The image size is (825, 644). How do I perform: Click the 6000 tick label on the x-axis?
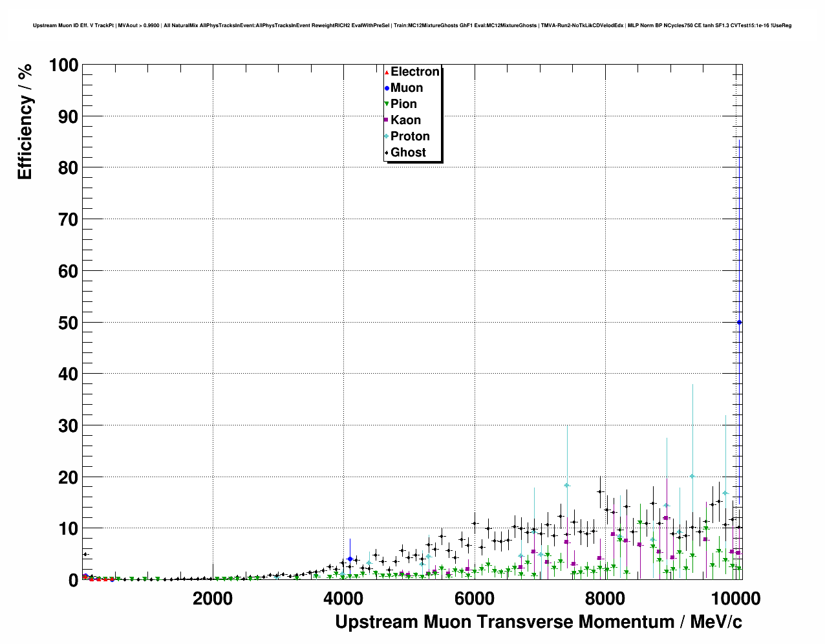(474, 599)
